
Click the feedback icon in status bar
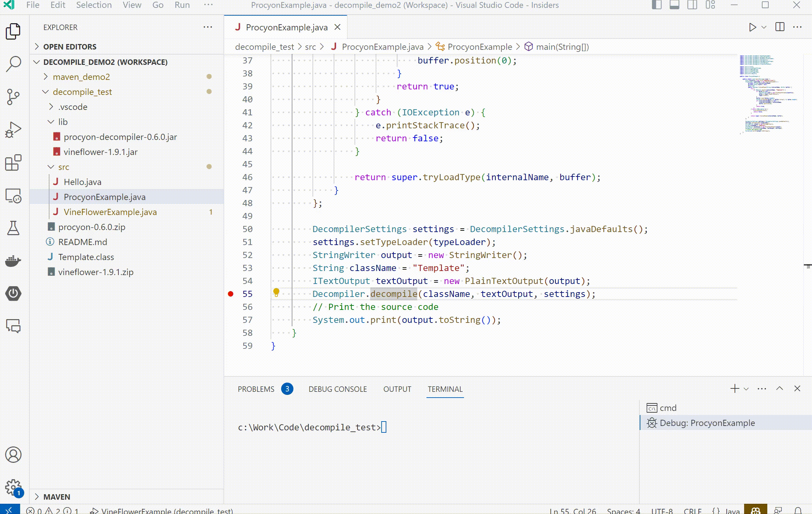(778, 511)
